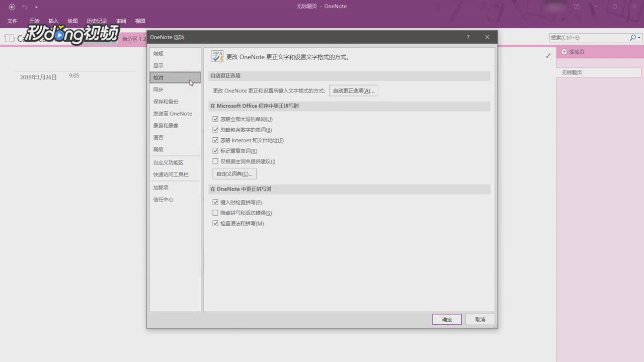644x362 pixels.
Task: Select the 无标题页 page in page list
Action: pyautogui.click(x=599, y=72)
